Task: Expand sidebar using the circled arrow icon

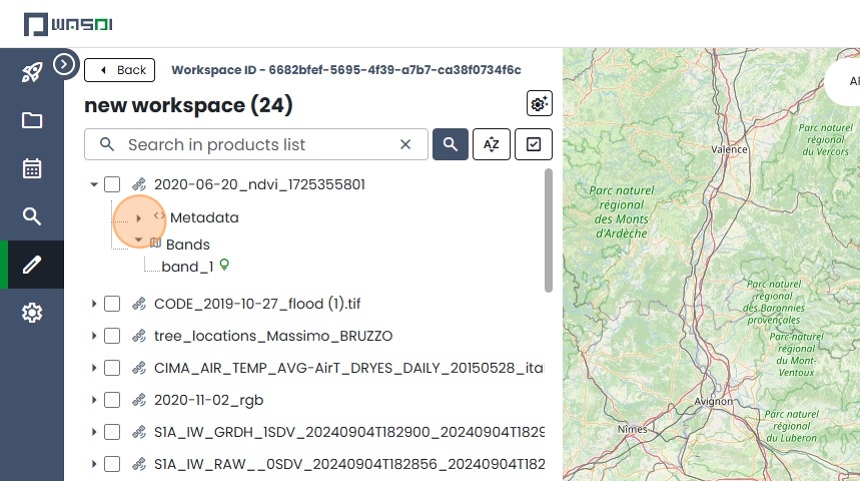Action: (64, 65)
